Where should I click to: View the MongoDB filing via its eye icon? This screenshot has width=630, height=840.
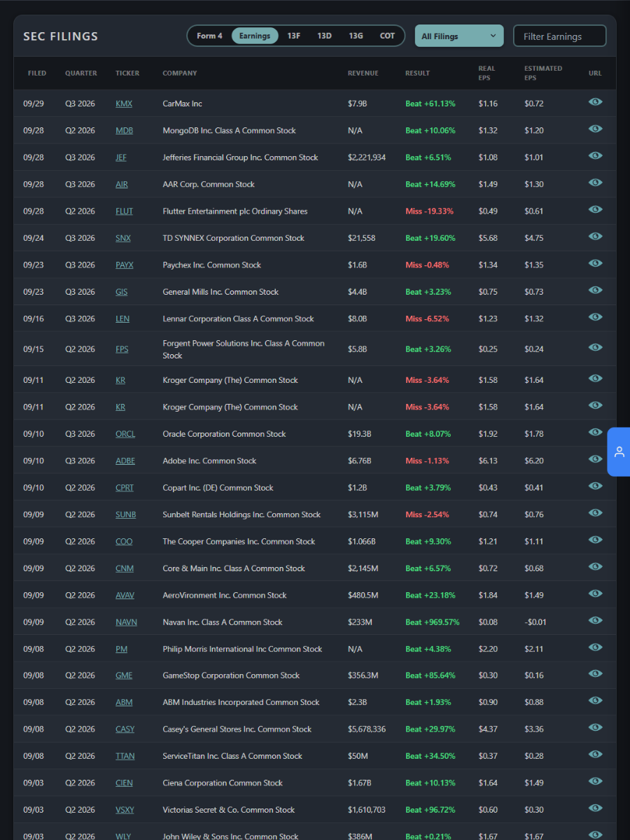595,129
